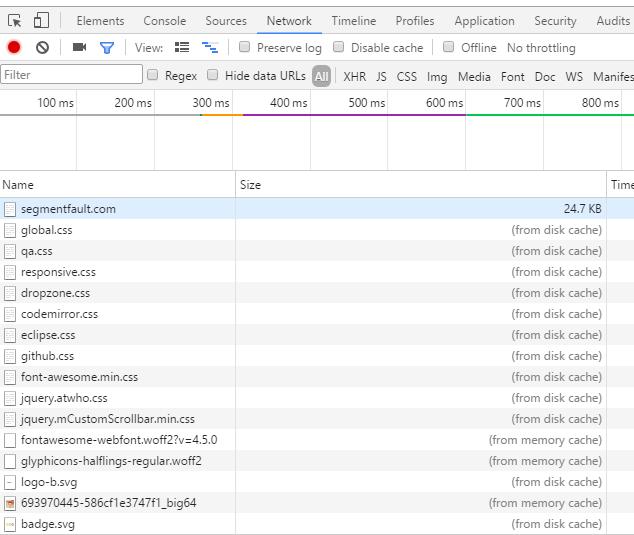Select the CSS resource type filter

click(406, 76)
